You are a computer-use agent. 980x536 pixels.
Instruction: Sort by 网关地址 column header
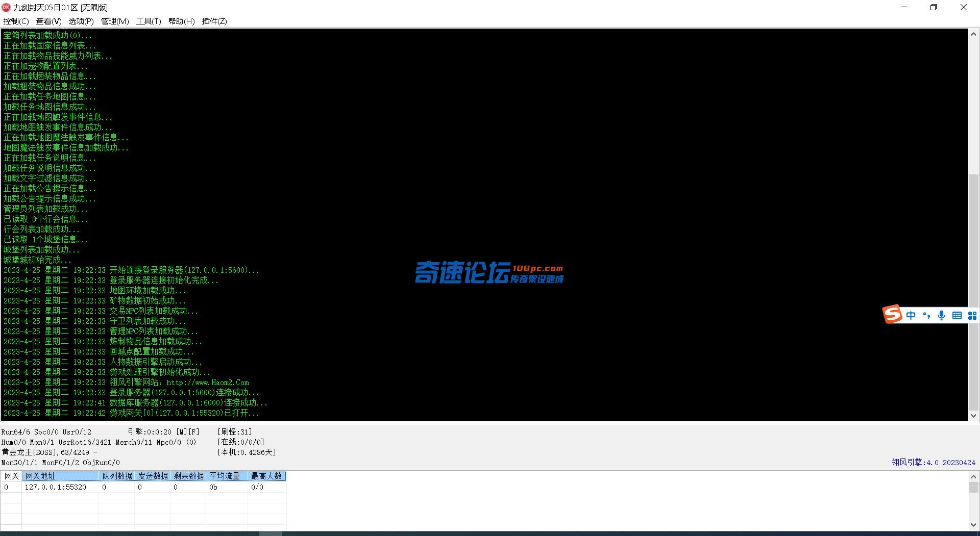click(60, 476)
